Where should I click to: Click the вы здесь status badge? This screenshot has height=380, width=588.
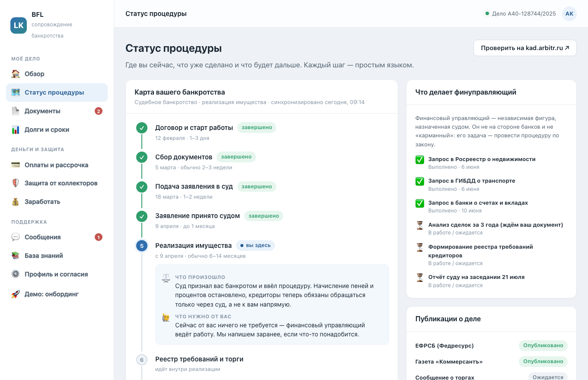coord(256,246)
